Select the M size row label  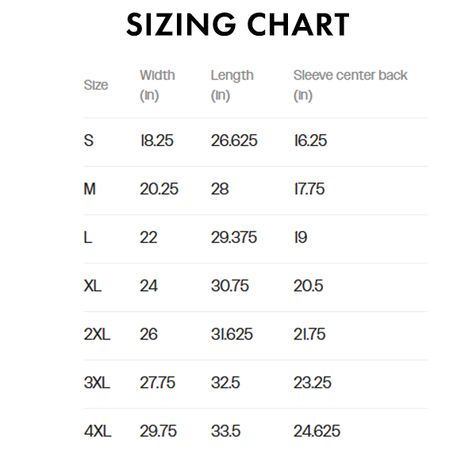click(90, 190)
